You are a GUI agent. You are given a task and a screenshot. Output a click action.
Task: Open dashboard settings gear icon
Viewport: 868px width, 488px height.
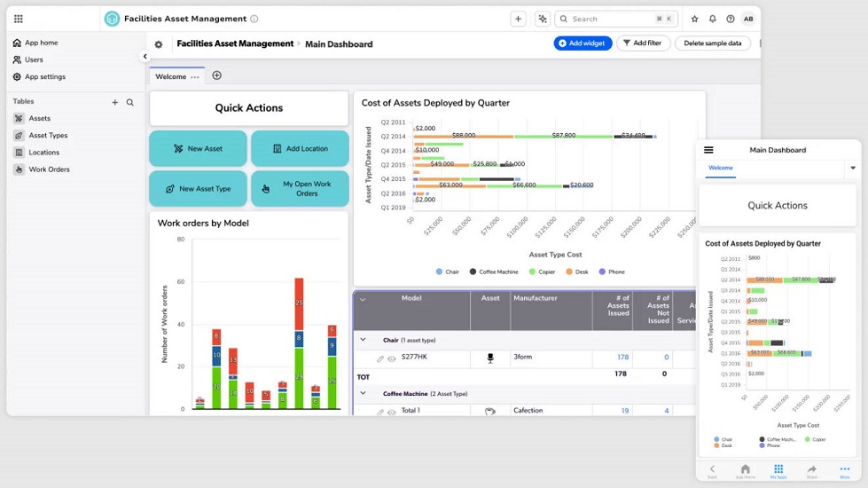159,44
